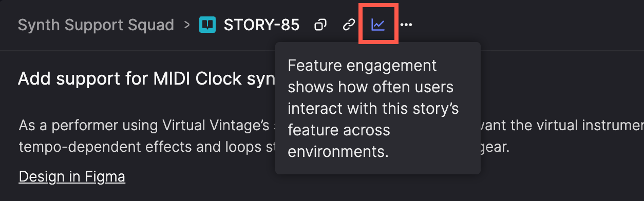Open the feature engagement chart icon
Viewport: 644px width, 201px height.
coord(378,24)
